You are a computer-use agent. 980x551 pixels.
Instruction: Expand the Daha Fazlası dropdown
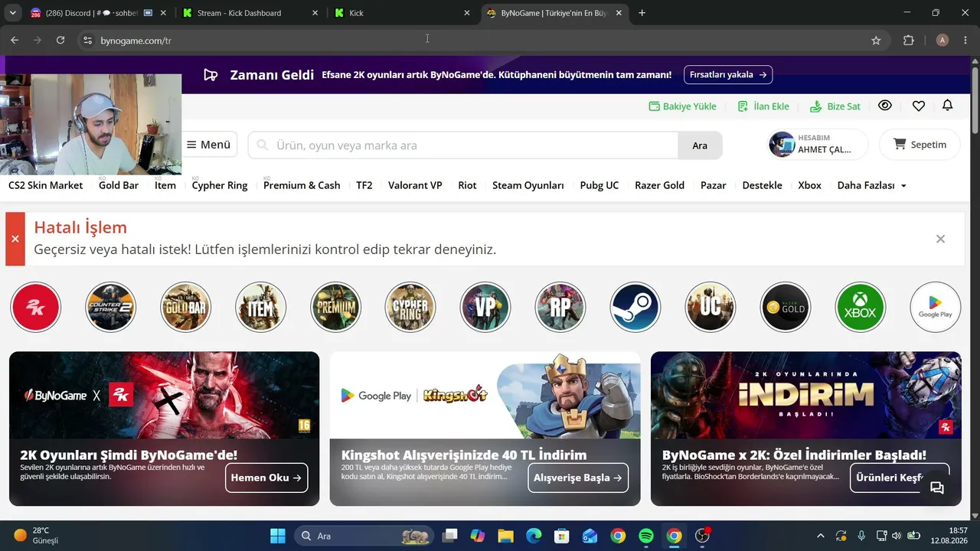click(x=871, y=185)
